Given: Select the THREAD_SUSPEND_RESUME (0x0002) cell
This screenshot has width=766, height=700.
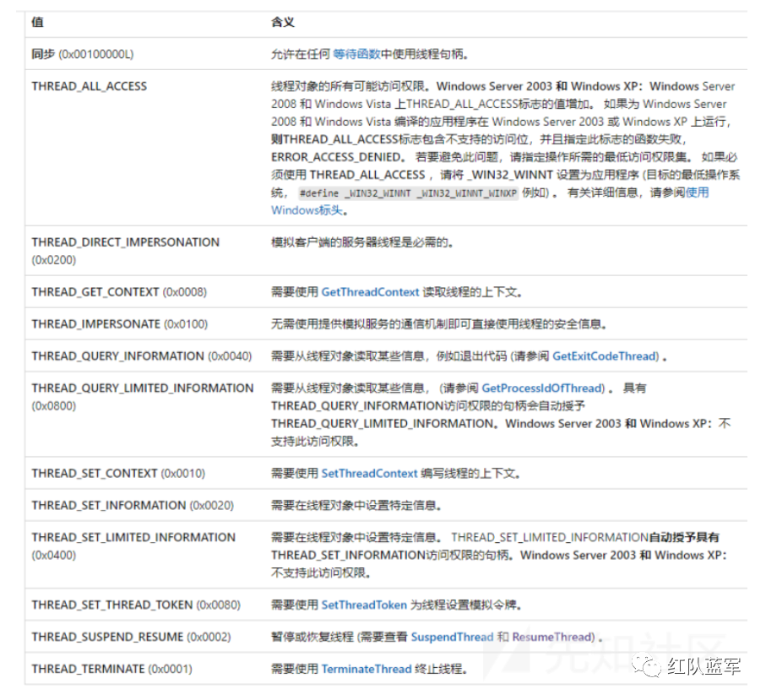Looking at the screenshot, I should (144, 637).
